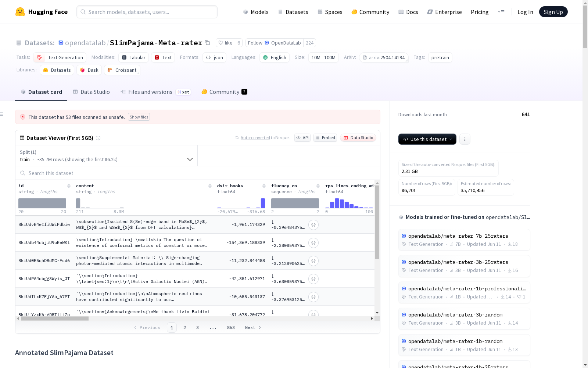Sort by the fluency_en column
588x368 pixels.
[318, 186]
